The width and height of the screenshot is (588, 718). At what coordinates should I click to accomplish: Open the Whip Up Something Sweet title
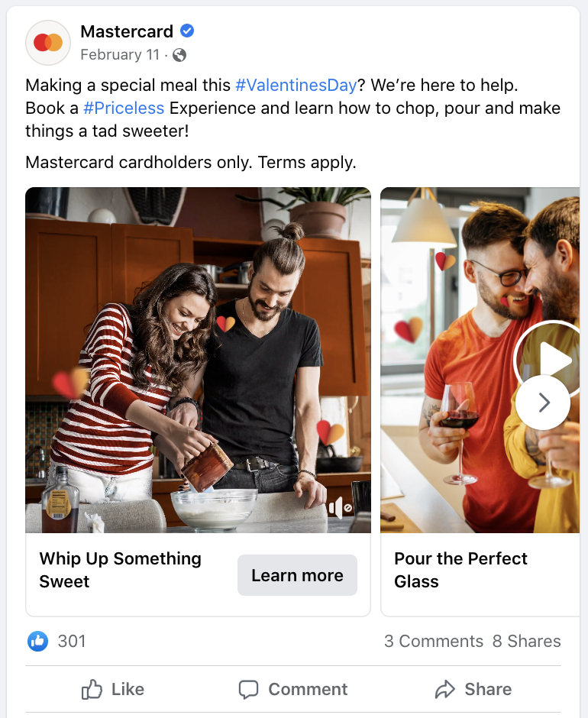point(121,570)
